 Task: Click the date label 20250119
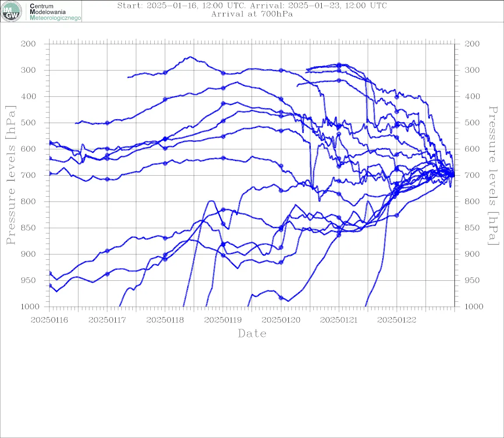click(223, 320)
